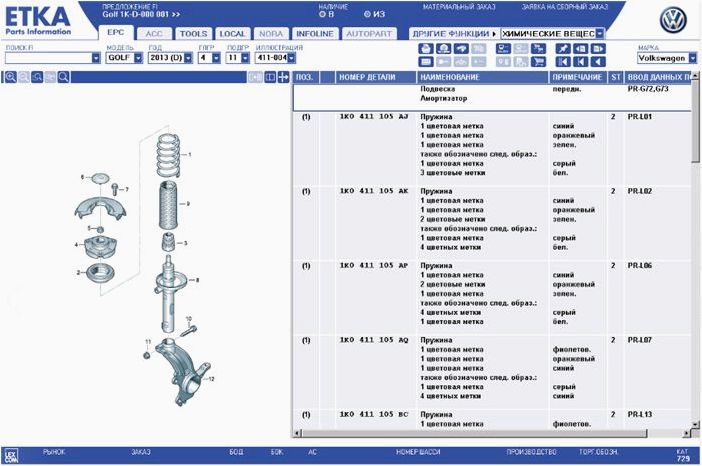Open the Модель GOLF dropdown
The width and height of the screenshot is (702, 466).
(136, 58)
